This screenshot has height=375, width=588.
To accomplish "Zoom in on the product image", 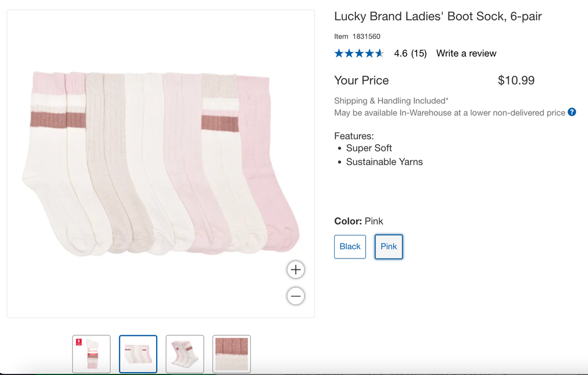I will [295, 269].
